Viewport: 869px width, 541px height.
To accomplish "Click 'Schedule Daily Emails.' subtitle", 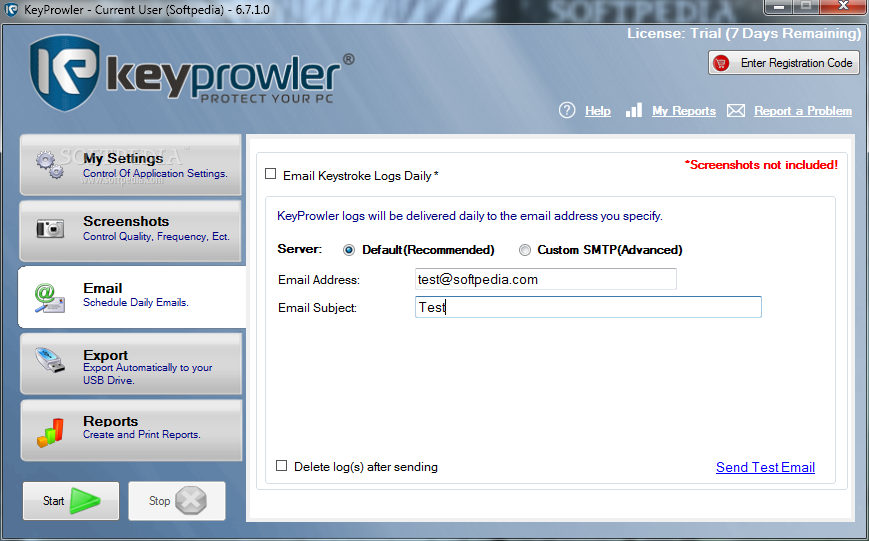I will click(x=136, y=303).
